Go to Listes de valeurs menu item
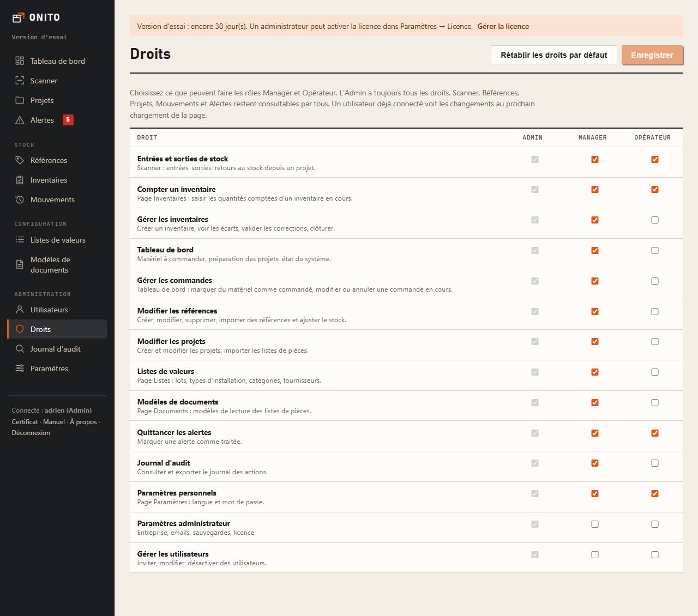The height and width of the screenshot is (616, 698). point(57,240)
